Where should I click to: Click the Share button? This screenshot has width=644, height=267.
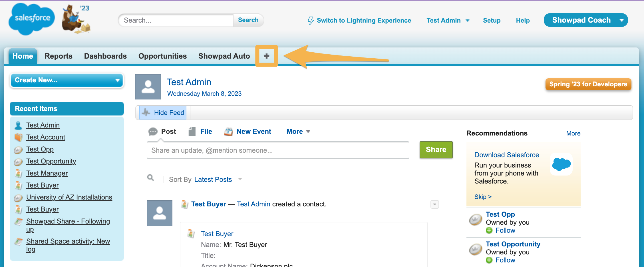(x=436, y=150)
